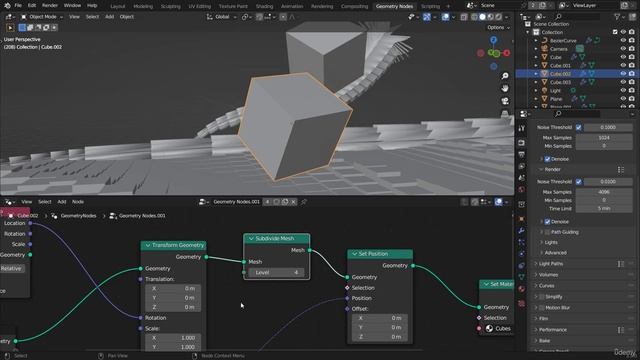This screenshot has height=360, width=640.
Task: Open the Object Constraints tab icon
Action: click(x=522, y=266)
